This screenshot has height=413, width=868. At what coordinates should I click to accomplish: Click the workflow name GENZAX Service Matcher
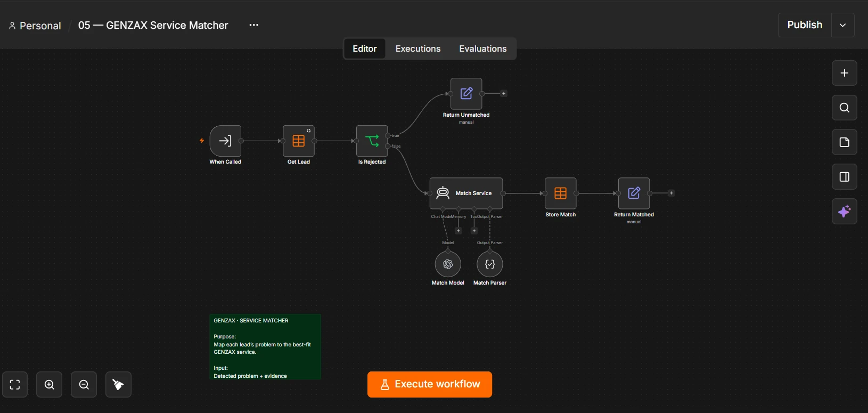[153, 25]
